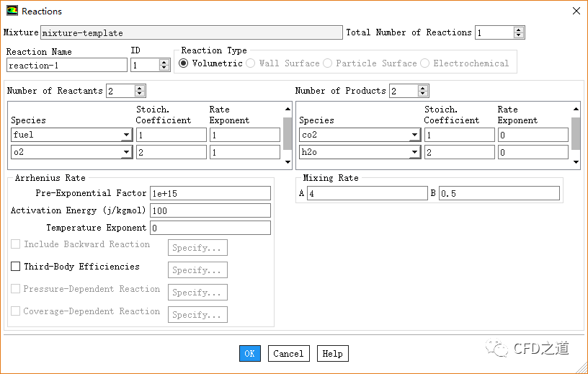This screenshot has height=374, width=588.
Task: Expand the h2o product species dropdown
Action: click(414, 152)
